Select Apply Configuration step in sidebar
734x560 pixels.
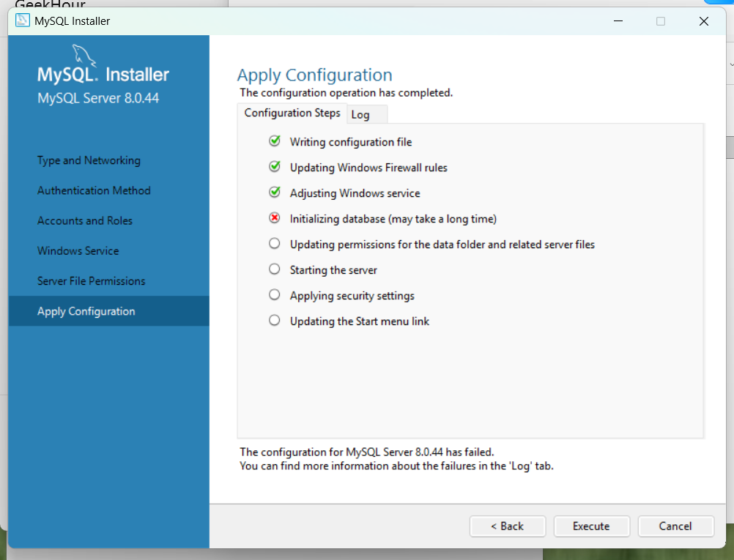coord(108,311)
